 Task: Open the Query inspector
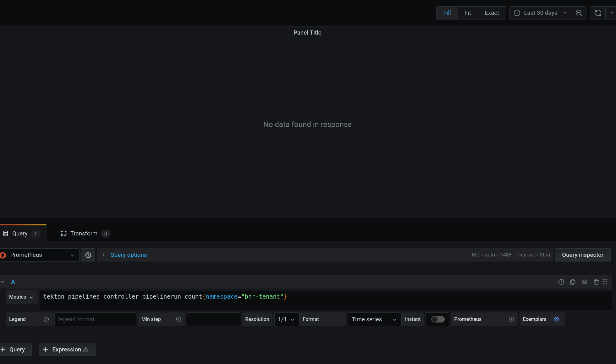coord(582,255)
